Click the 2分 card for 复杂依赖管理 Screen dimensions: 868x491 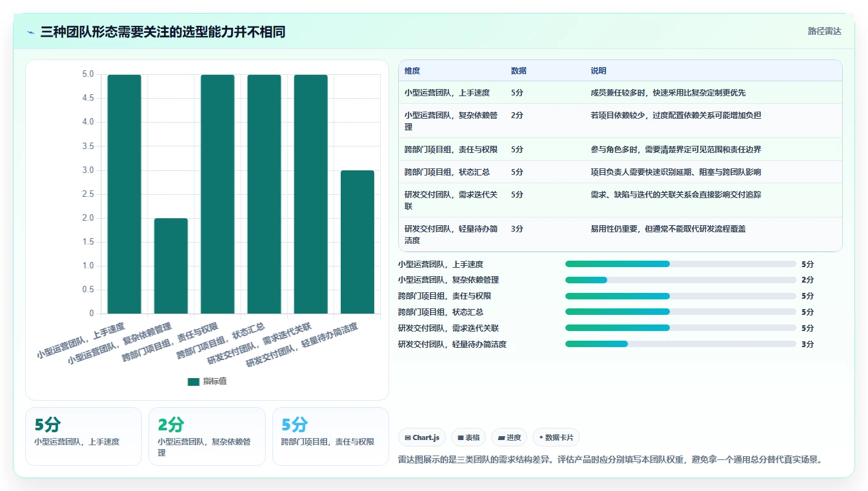point(207,436)
